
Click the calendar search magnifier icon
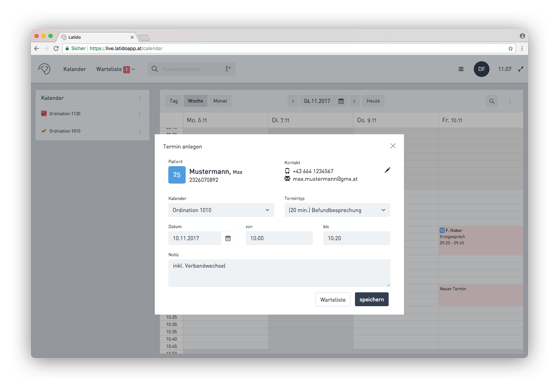492,101
